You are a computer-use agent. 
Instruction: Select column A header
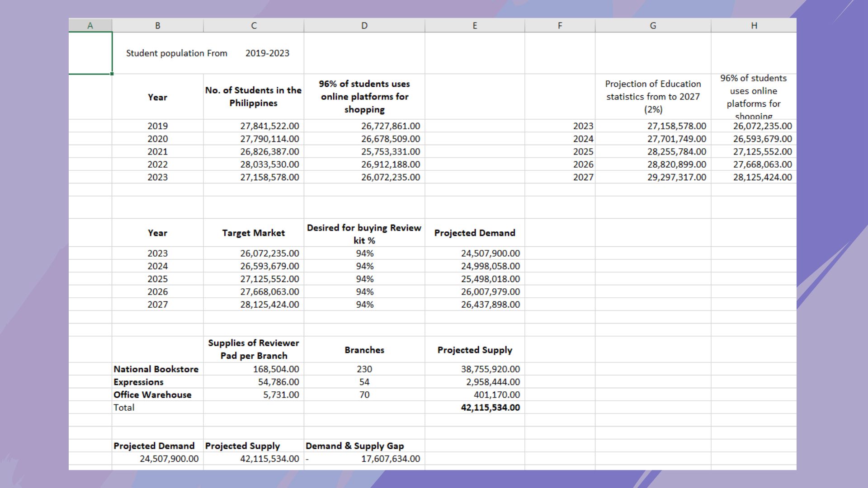point(90,26)
